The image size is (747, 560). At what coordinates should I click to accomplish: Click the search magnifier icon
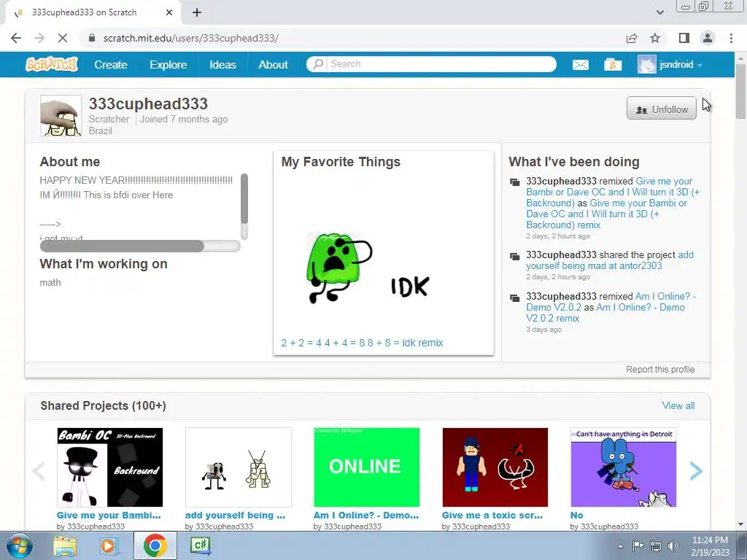318,64
